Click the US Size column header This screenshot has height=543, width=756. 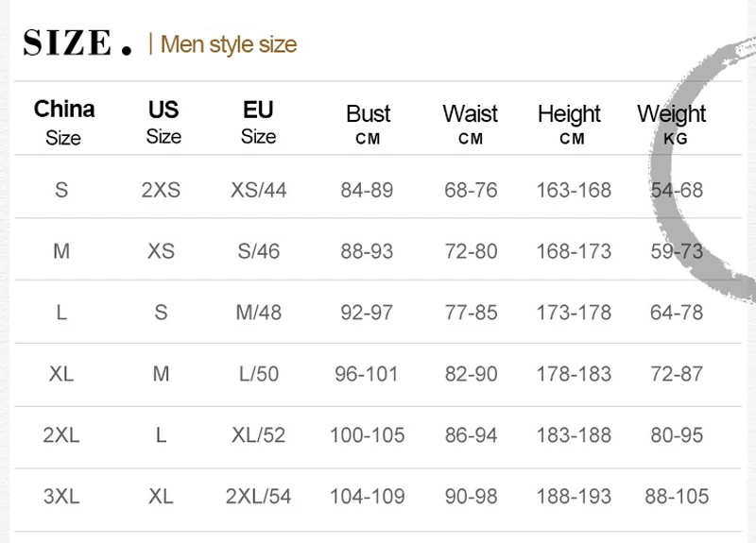coord(163,123)
